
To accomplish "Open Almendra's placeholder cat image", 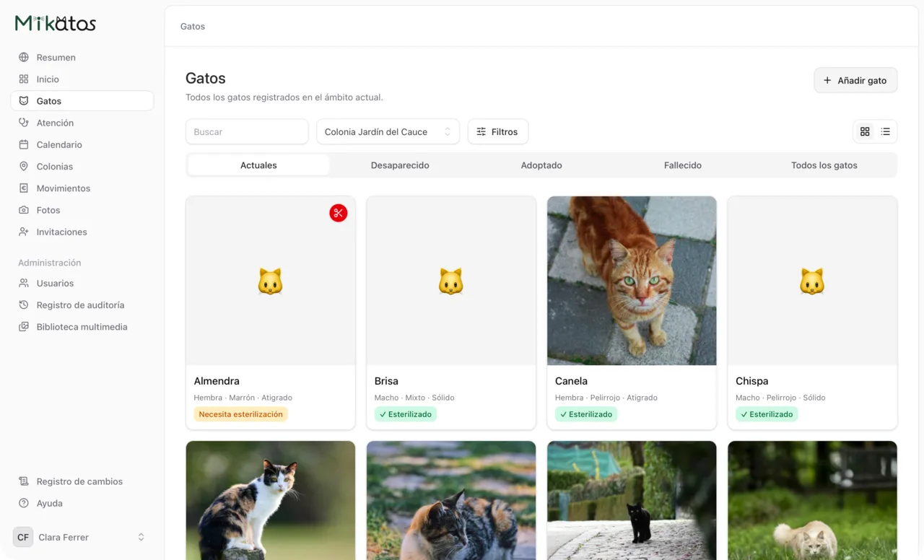I will tap(271, 281).
